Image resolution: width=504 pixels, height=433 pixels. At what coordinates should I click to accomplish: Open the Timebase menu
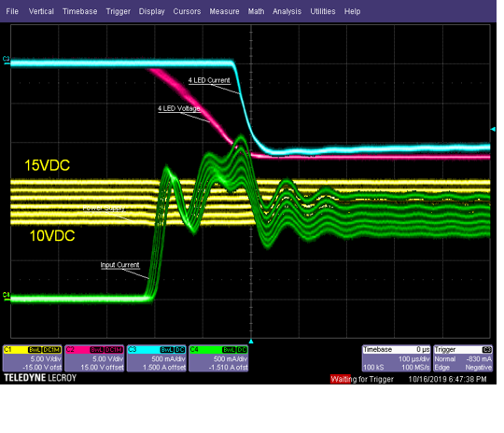pyautogui.click(x=79, y=11)
